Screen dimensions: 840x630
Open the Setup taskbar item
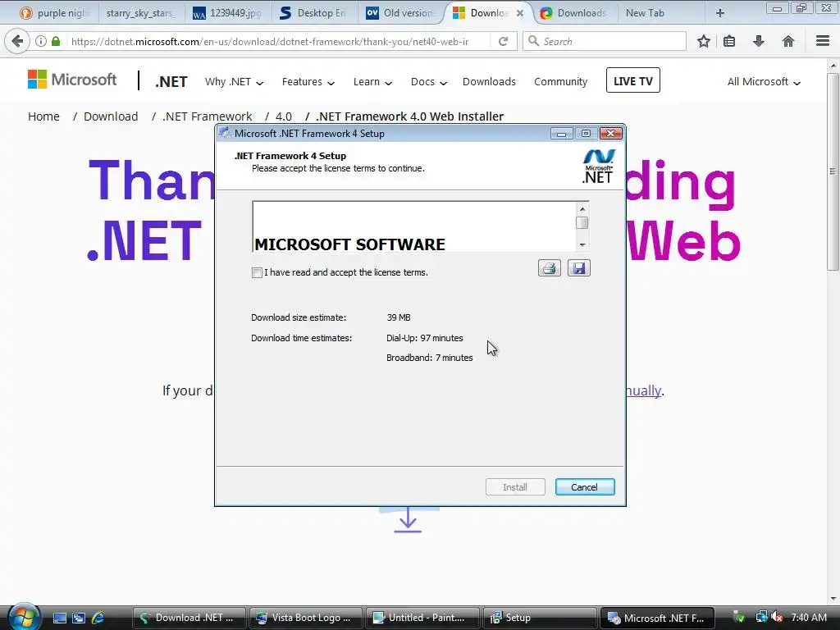[x=539, y=618]
